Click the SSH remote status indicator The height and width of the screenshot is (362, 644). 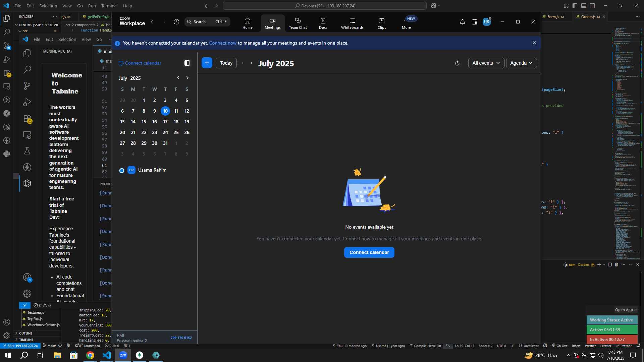click(x=20, y=346)
